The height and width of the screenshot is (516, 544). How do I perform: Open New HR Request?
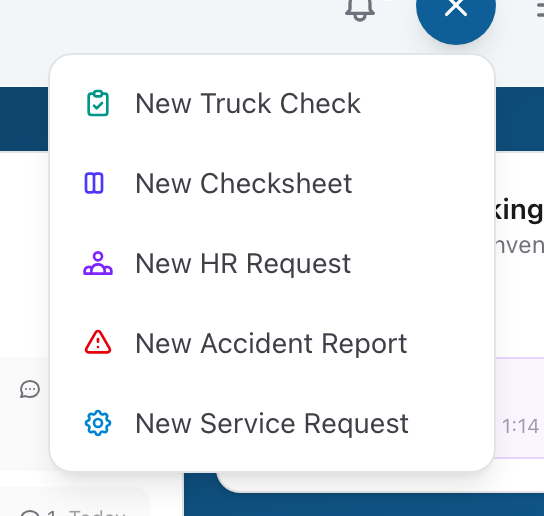(272, 263)
